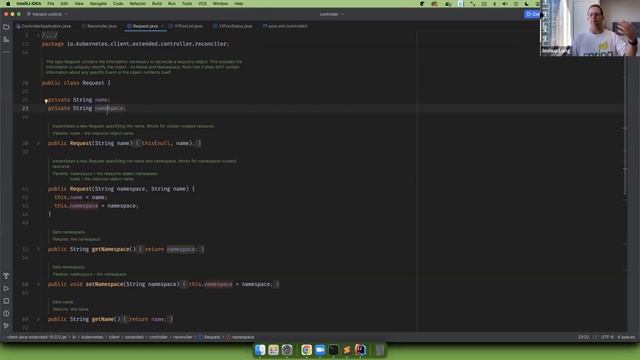Open the Edit menu
Image resolution: width=640 pixels, height=360 pixels.
[64, 3]
